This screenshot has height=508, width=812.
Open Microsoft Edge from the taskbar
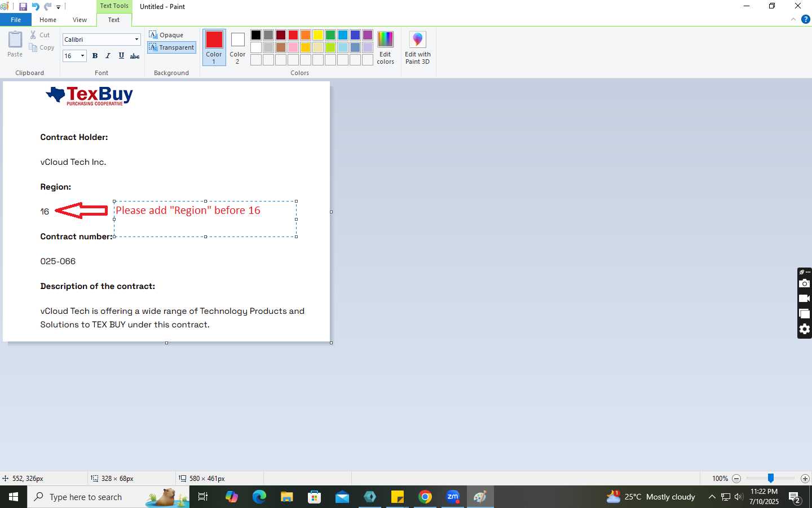(259, 497)
